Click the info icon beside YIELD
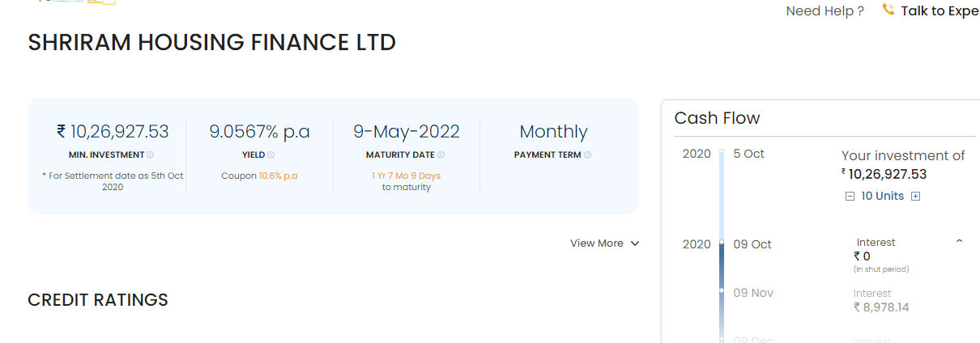980x343 pixels. coord(271,155)
